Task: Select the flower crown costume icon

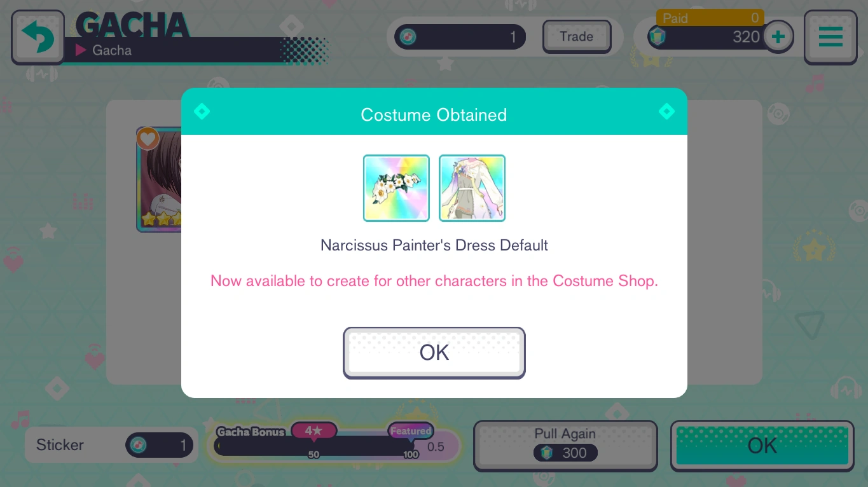Action: pyautogui.click(x=396, y=188)
